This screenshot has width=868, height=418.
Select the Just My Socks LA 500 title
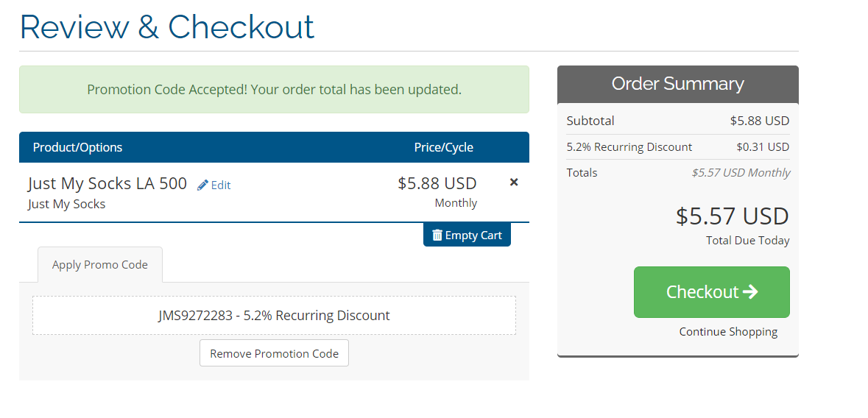click(x=107, y=183)
